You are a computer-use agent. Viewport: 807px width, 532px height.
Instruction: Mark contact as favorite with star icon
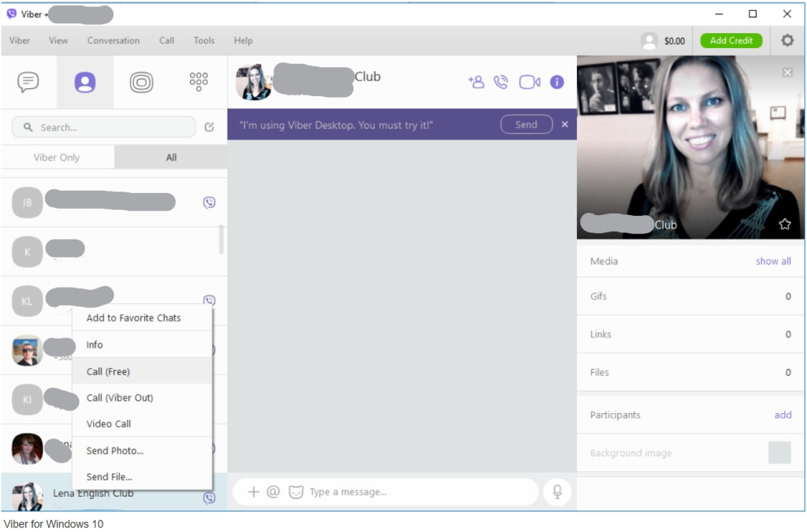pos(785,224)
